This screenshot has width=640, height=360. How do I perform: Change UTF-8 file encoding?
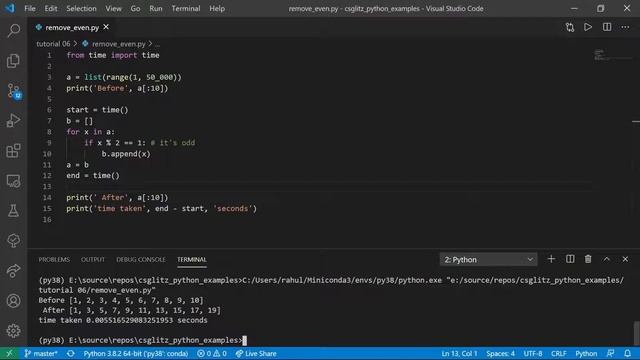click(x=533, y=353)
